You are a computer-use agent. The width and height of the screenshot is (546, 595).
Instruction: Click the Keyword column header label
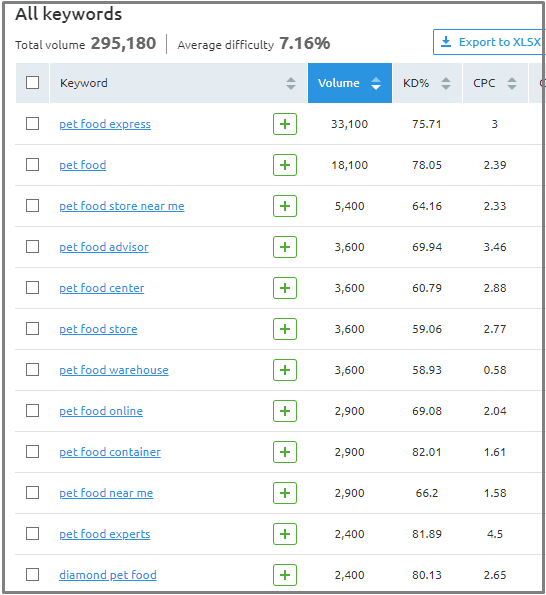pos(83,83)
